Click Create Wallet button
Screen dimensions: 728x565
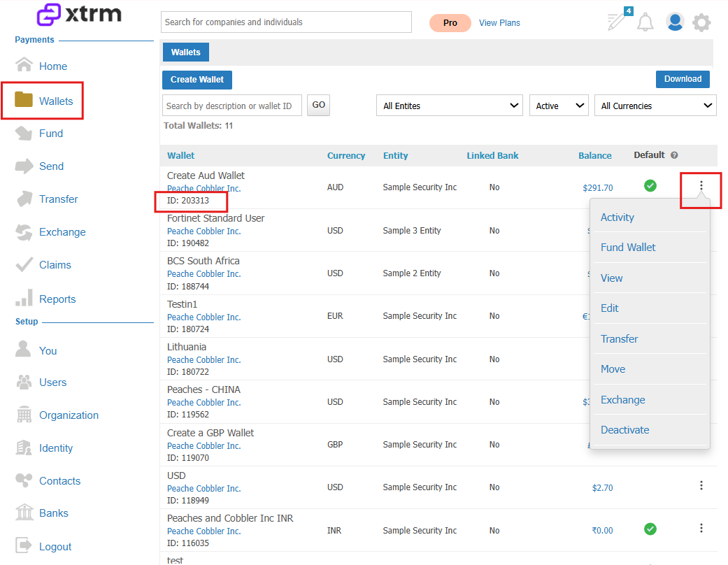[x=197, y=80]
